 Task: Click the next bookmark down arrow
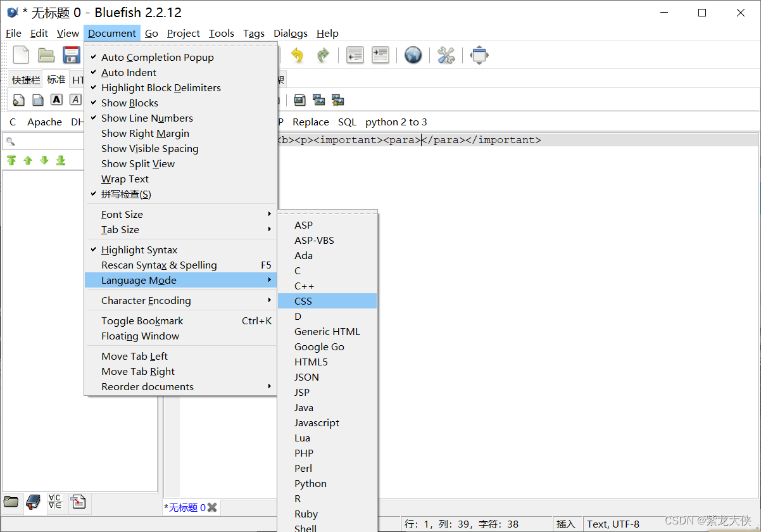coord(44,160)
